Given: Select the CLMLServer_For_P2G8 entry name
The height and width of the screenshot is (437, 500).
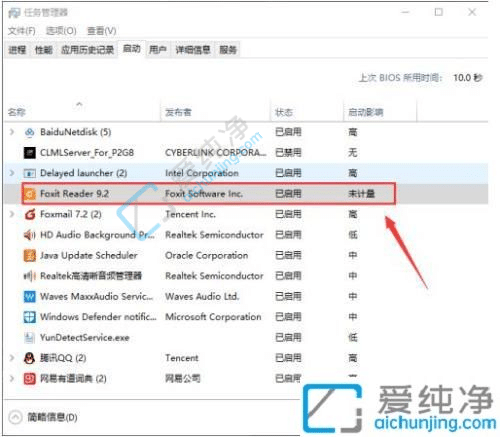Looking at the screenshot, I should point(87,153).
